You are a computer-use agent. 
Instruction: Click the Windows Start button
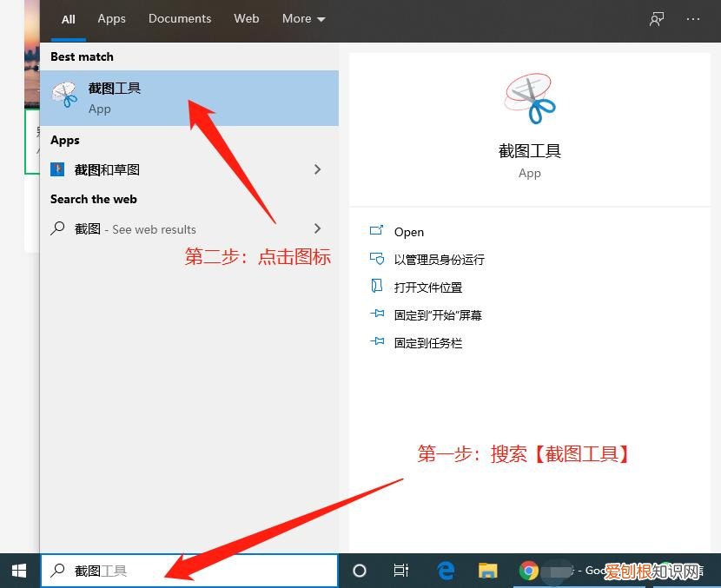click(x=17, y=571)
